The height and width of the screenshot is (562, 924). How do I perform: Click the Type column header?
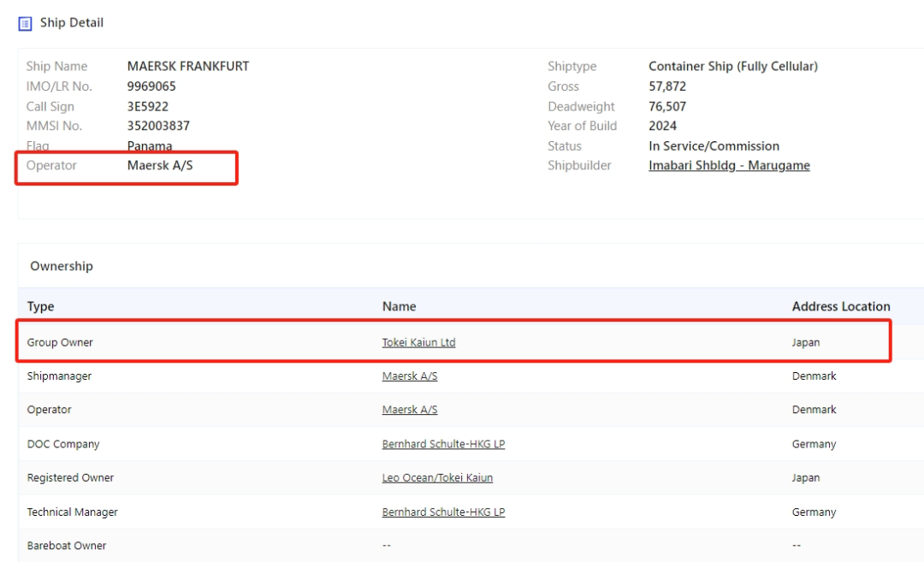pos(41,306)
